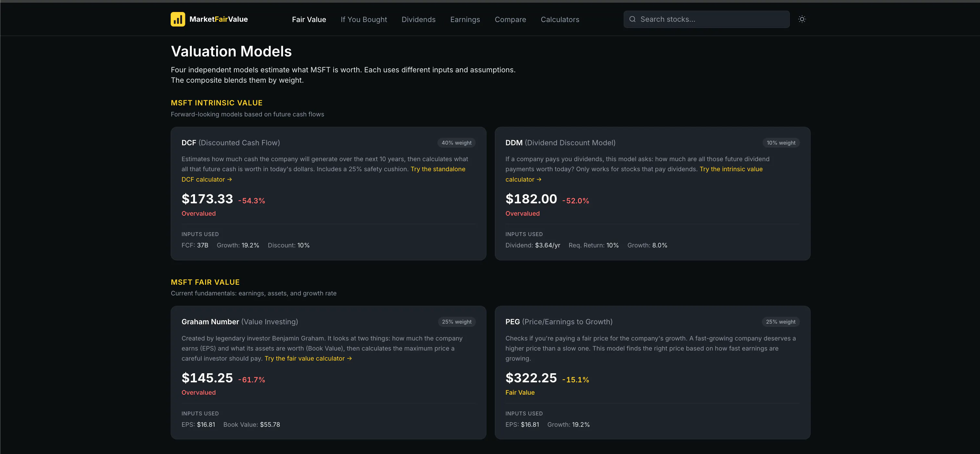Click the Overvalued label on DCF card
The width and height of the screenshot is (980, 454).
pos(199,214)
